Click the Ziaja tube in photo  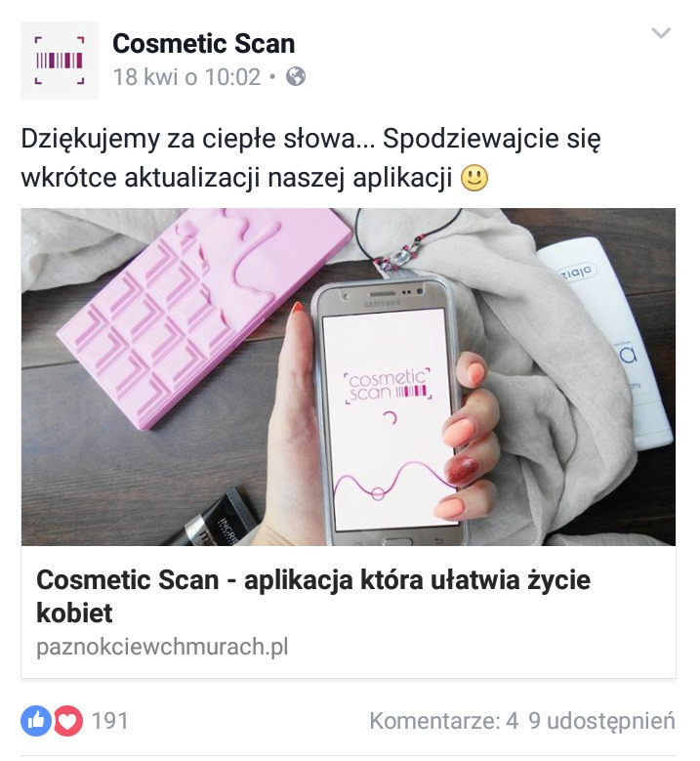click(x=611, y=342)
